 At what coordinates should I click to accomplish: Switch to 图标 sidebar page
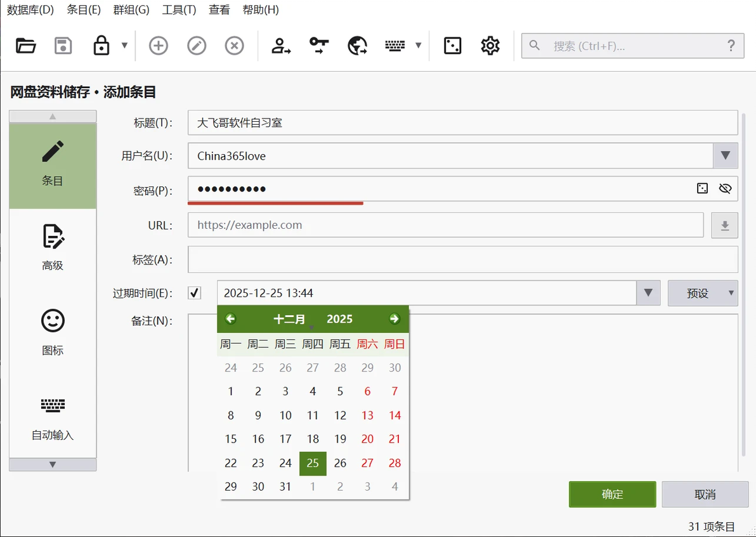click(x=53, y=333)
